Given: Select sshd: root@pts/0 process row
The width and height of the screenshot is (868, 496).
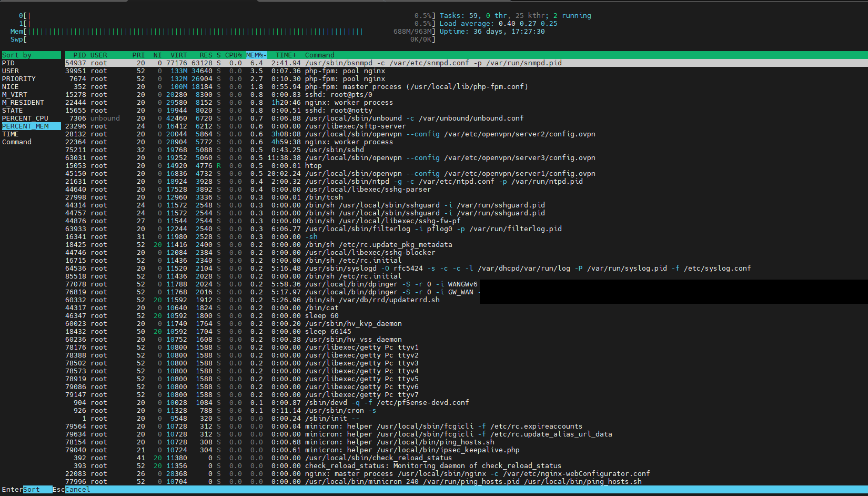Looking at the screenshot, I should point(466,95).
